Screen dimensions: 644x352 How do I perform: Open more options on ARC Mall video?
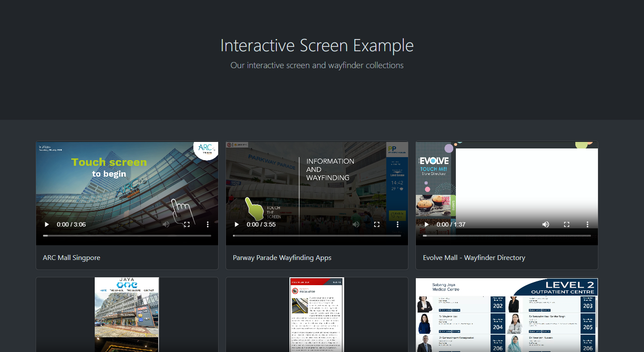pos(208,224)
